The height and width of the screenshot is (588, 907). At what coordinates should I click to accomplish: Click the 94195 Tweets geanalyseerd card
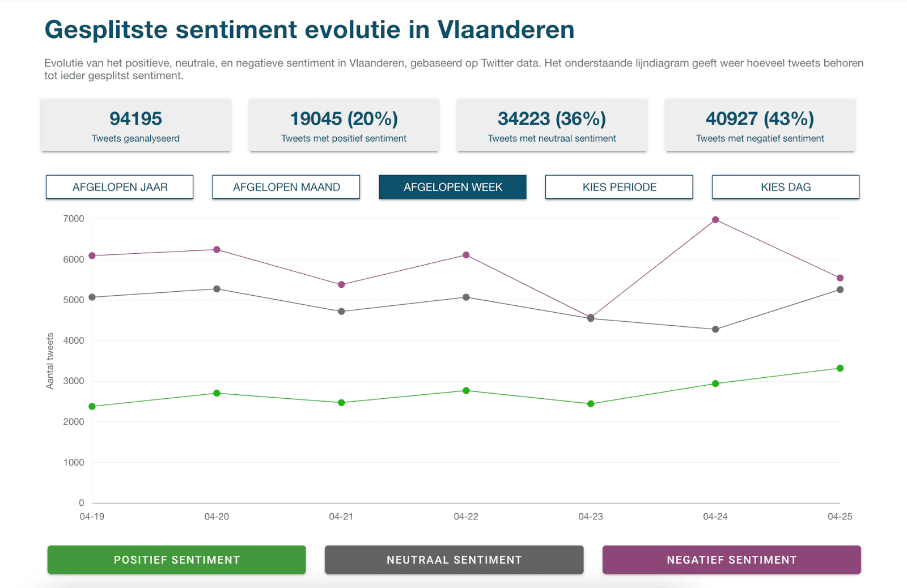pos(136,125)
